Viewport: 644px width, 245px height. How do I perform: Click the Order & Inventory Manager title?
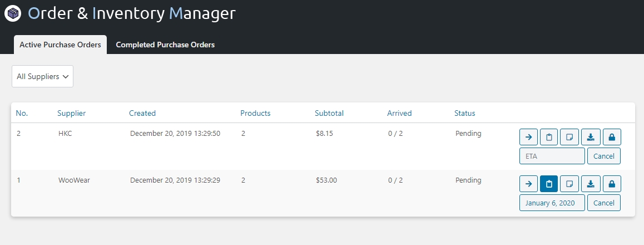[x=131, y=13]
